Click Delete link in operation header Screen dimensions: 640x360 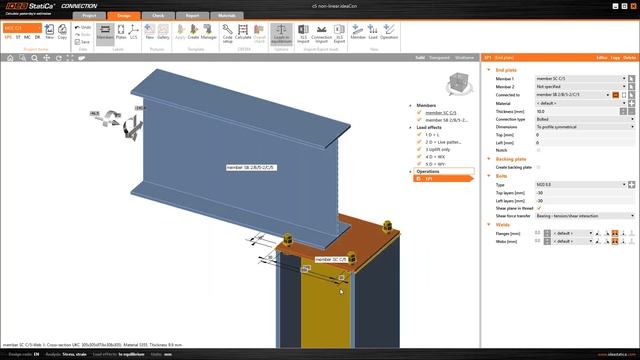pyautogui.click(x=629, y=58)
